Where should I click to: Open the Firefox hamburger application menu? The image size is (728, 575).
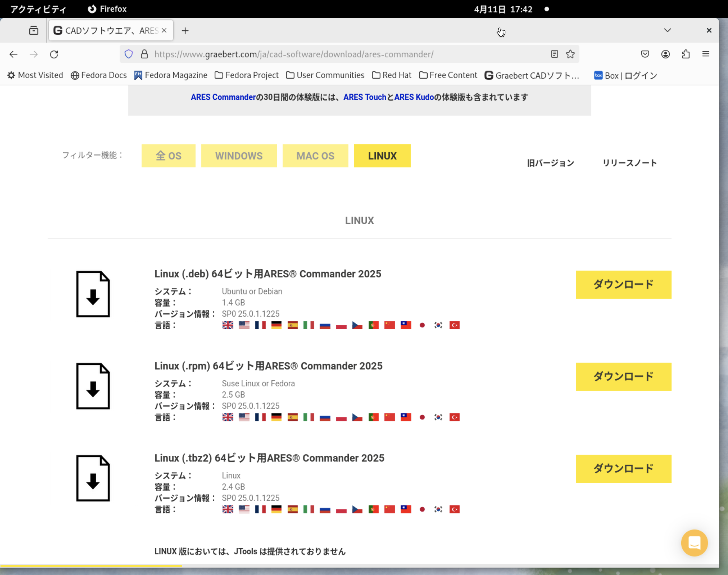pos(706,54)
